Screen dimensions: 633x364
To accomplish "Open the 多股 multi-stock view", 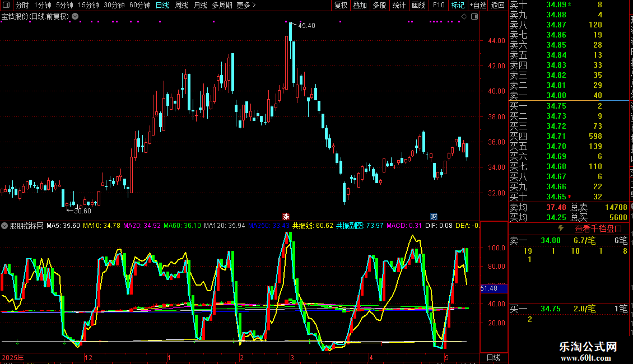I will 379,5.
